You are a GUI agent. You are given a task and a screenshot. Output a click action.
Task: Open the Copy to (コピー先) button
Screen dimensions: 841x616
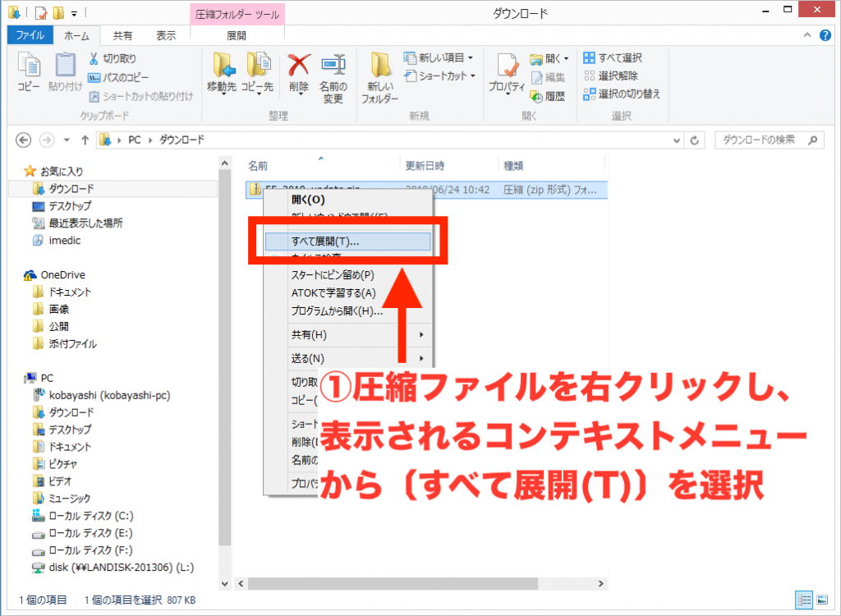click(257, 74)
